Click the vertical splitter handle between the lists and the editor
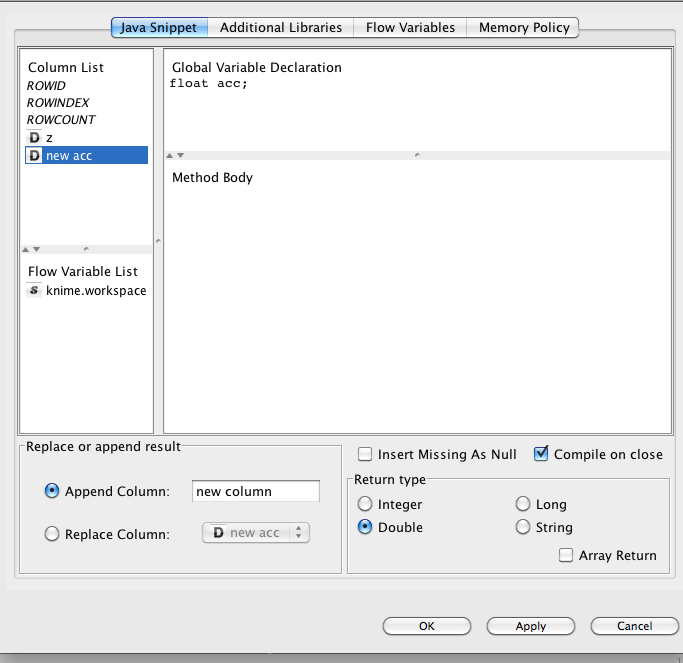 pyautogui.click(x=158, y=240)
